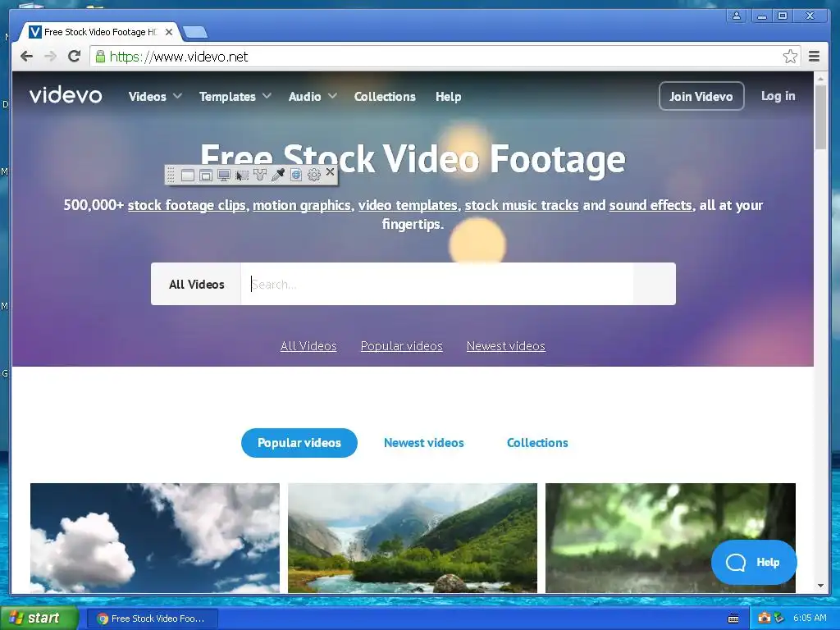
Task: Select the capture full screen monitor tool
Action: coord(224,176)
